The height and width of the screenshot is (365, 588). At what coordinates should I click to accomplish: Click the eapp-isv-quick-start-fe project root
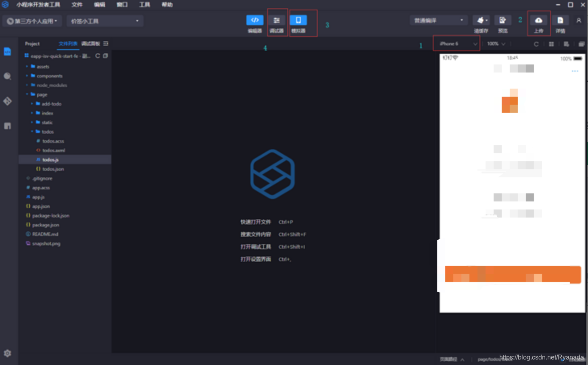click(x=60, y=56)
